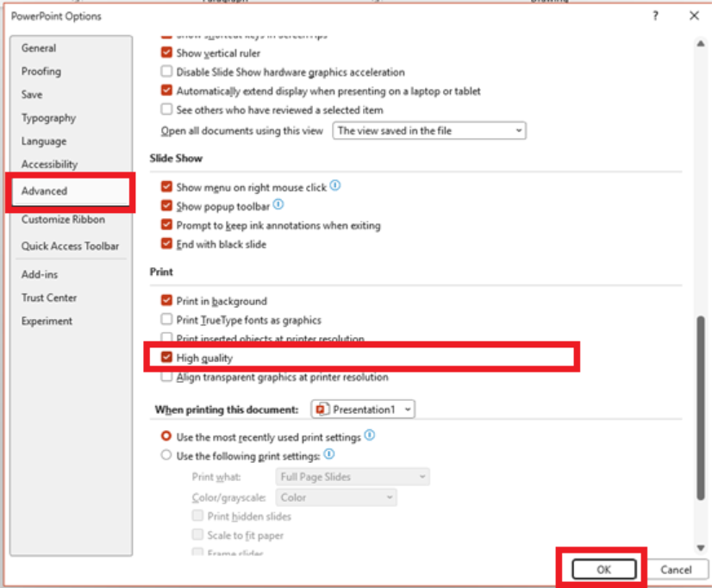
Task: Uncheck Automatically extend display when presenting
Action: (x=166, y=91)
